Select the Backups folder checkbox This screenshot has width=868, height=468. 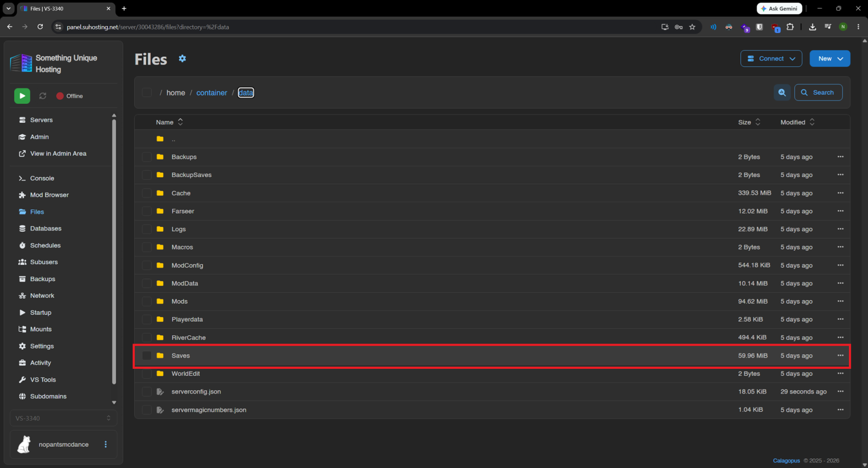click(x=147, y=157)
